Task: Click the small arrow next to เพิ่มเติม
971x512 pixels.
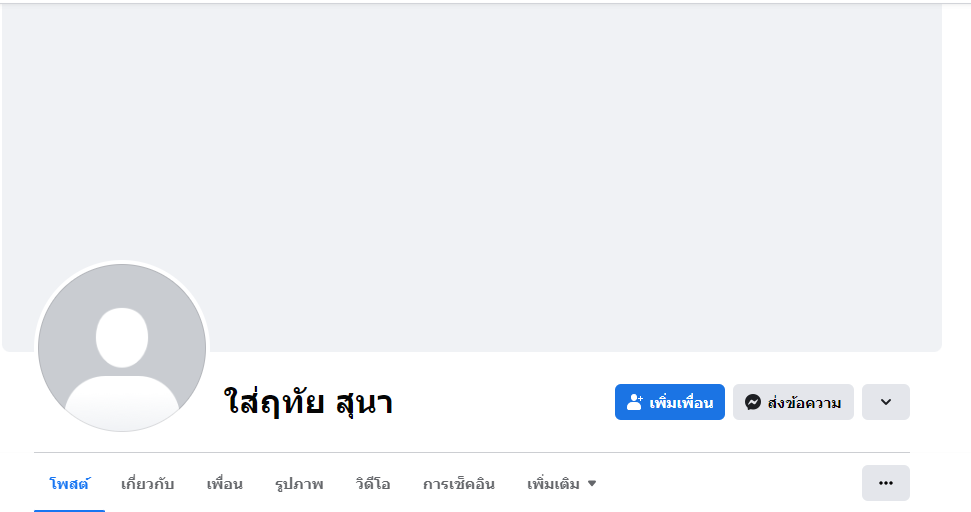Action: point(591,484)
